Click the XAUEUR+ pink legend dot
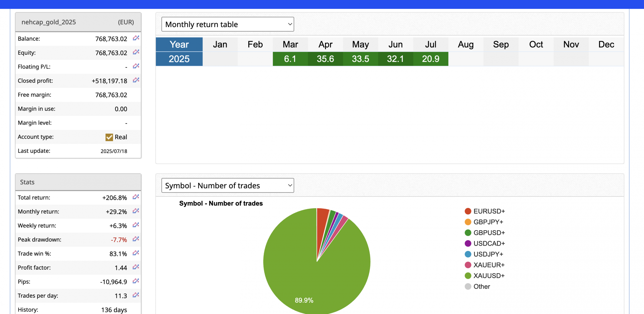This screenshot has height=314, width=644. pos(468,265)
